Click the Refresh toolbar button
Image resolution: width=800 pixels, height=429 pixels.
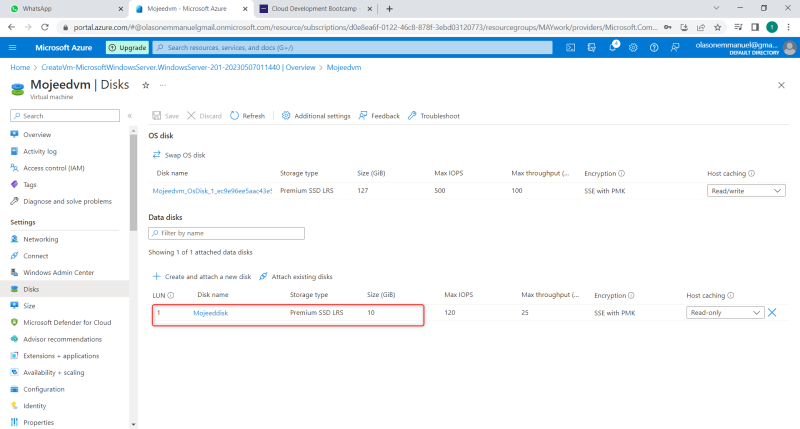[x=247, y=116]
